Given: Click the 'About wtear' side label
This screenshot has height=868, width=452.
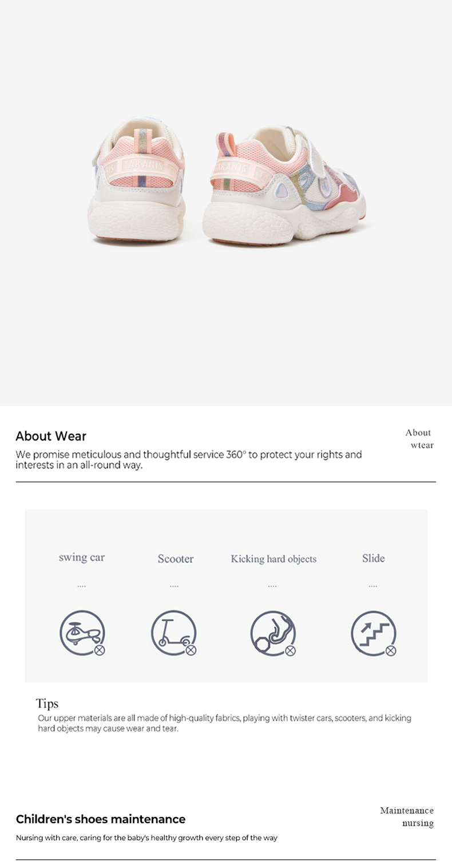Looking at the screenshot, I should 419,439.
